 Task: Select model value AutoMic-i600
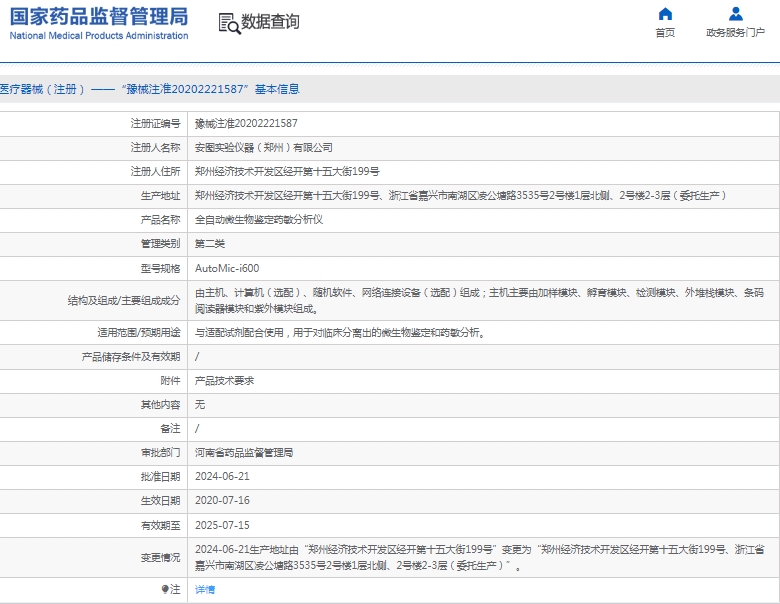click(227, 268)
